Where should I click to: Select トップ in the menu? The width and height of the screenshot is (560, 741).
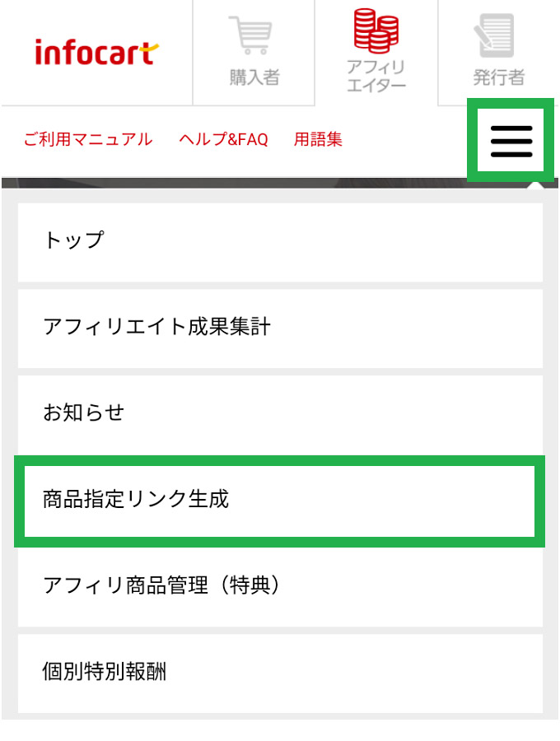pos(280,241)
